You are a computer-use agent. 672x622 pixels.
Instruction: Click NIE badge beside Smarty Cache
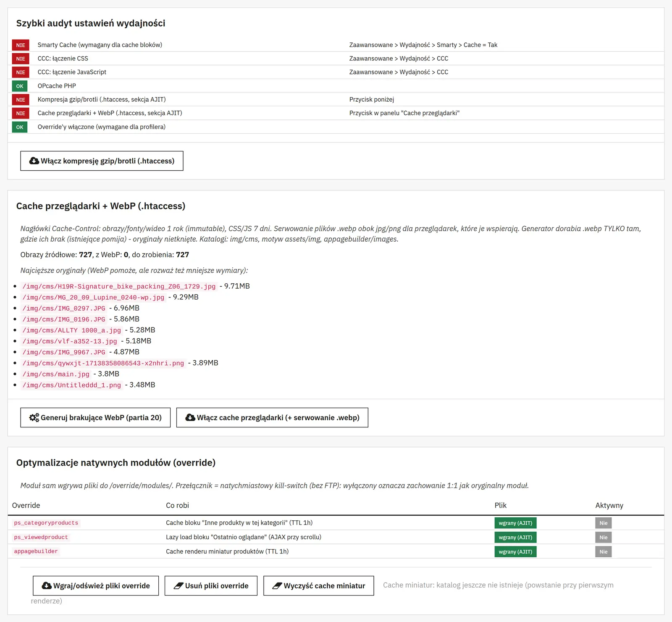click(21, 45)
